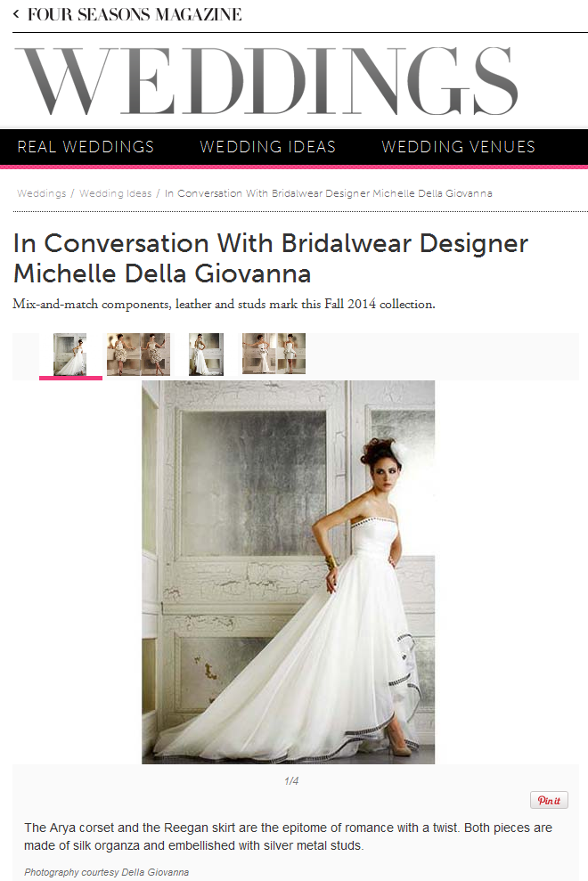Select the first gallery thumbnail with the pink underline

(70, 355)
